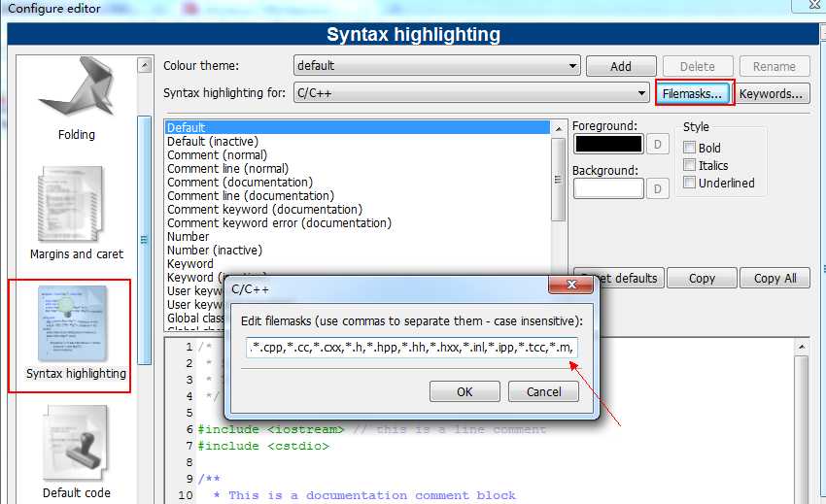Click the style list scrollbar thumb
Screen dimensions: 826x504
[559, 180]
